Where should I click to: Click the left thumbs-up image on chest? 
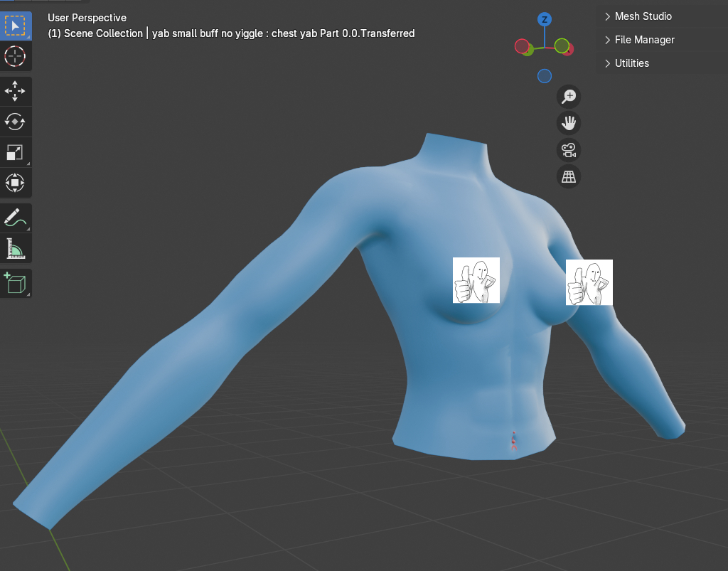coord(476,280)
